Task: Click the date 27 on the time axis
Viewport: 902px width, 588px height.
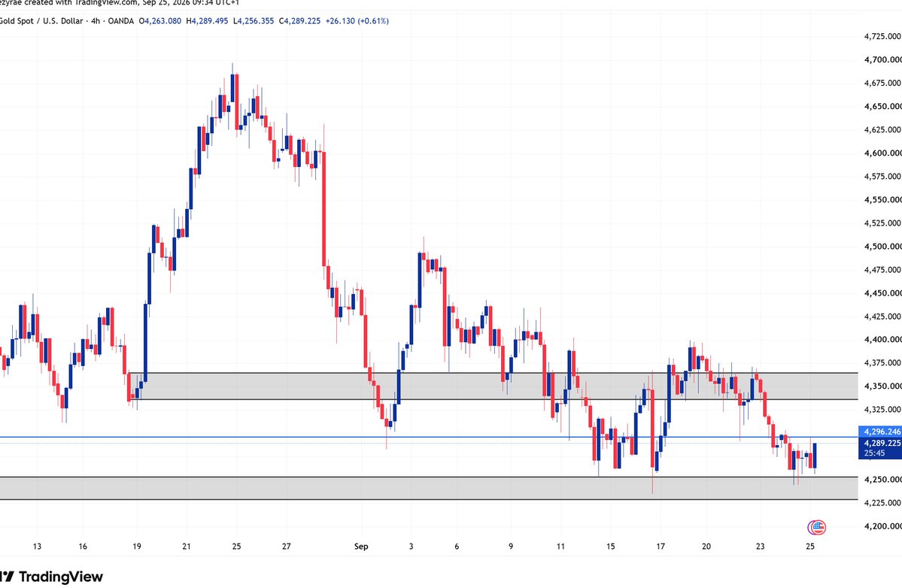Action: pyautogui.click(x=287, y=546)
